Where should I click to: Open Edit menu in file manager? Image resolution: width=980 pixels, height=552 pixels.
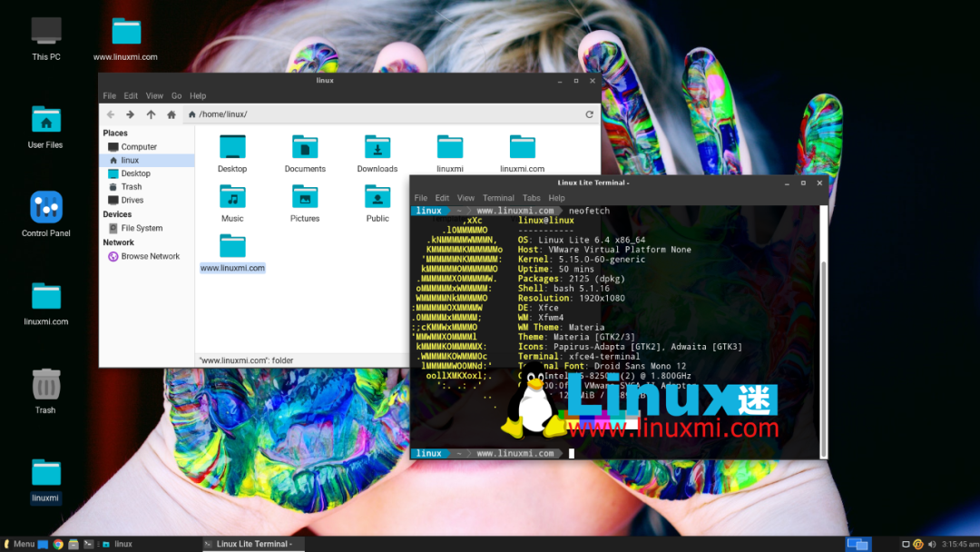tap(131, 95)
